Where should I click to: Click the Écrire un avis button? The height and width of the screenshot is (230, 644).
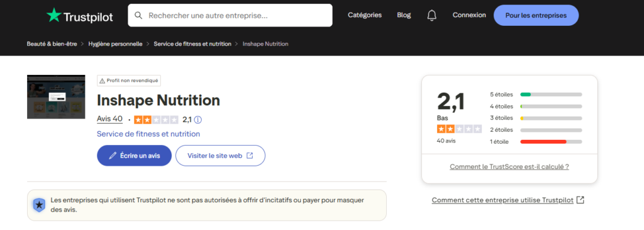point(135,156)
